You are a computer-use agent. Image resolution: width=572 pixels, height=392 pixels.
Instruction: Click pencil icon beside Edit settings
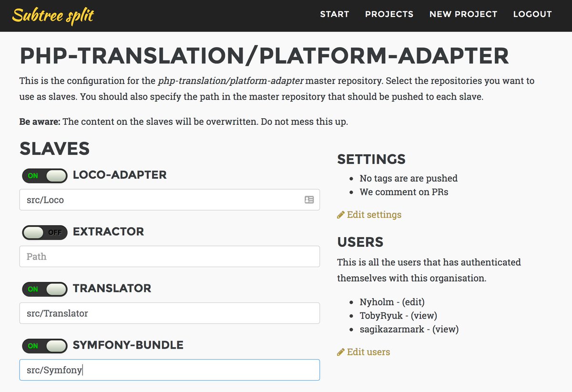(x=340, y=215)
